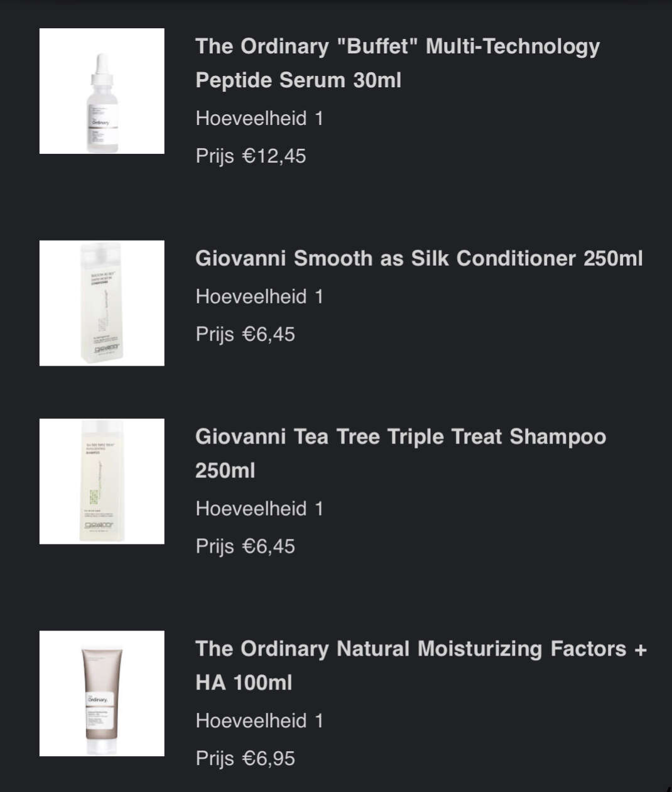
Task: Click Giovanni Smooth as Silk Conditioner 250ml title
Action: [x=419, y=258]
